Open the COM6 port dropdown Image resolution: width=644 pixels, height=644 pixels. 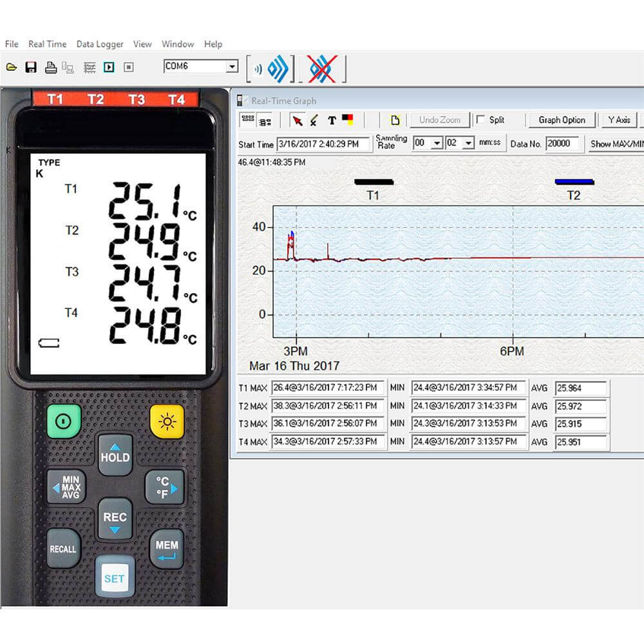point(232,66)
